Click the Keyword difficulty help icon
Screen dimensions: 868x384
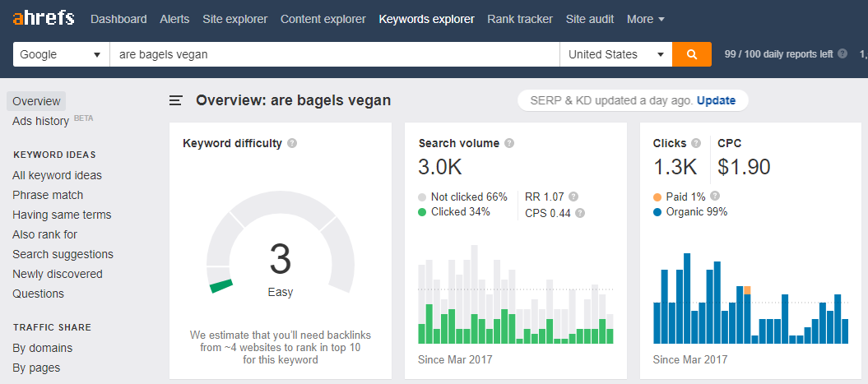point(292,143)
